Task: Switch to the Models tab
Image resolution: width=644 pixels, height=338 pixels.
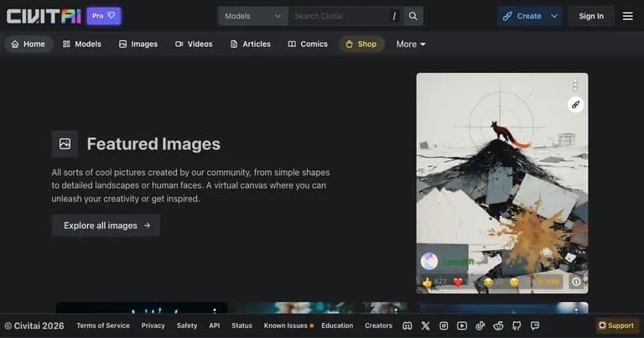Action: pyautogui.click(x=81, y=44)
